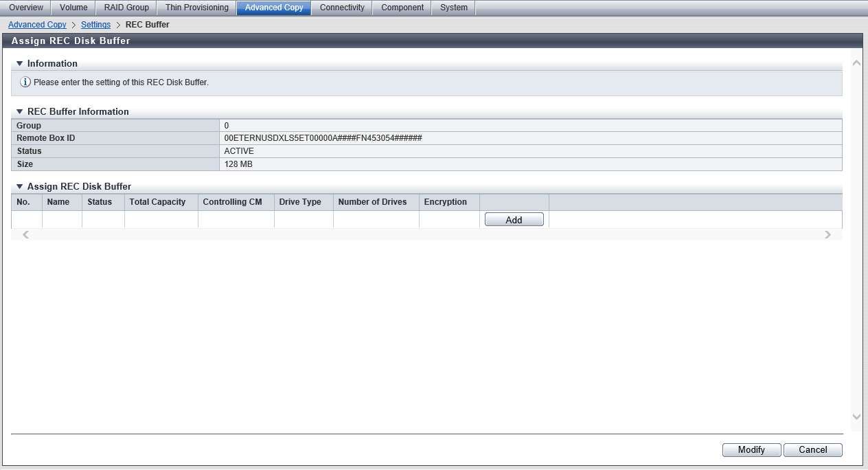Switch to the Overview tab

[x=25, y=8]
